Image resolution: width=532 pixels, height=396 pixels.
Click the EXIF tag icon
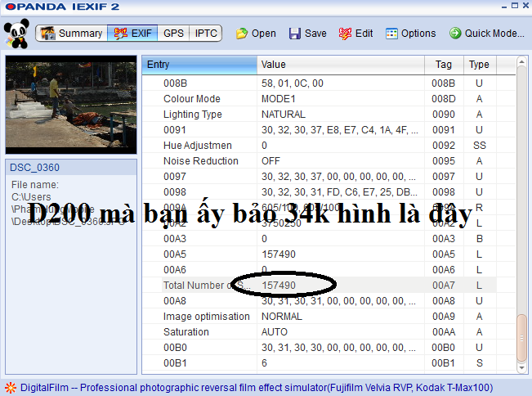coord(120,34)
